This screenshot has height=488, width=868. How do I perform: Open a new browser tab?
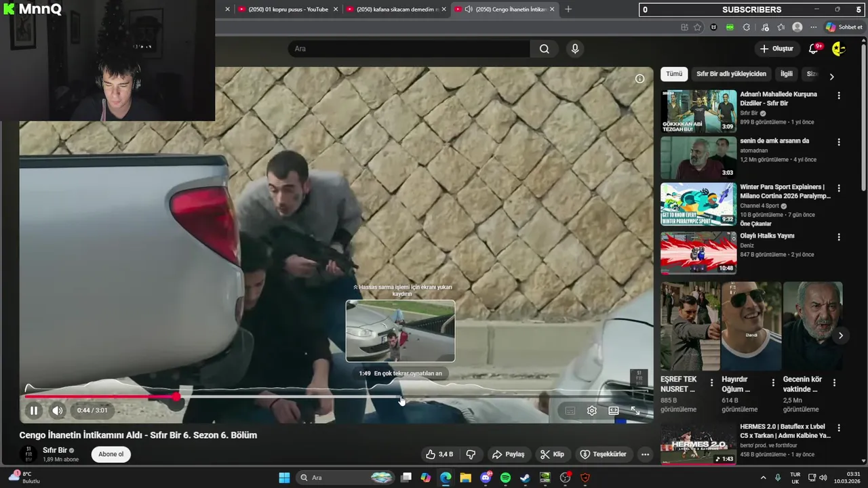[568, 9]
